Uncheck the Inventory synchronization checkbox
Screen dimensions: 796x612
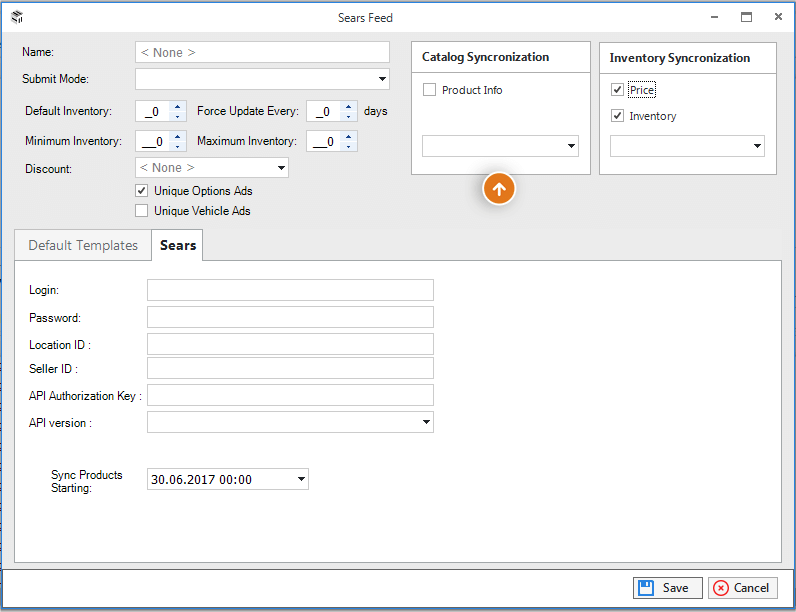tap(617, 116)
